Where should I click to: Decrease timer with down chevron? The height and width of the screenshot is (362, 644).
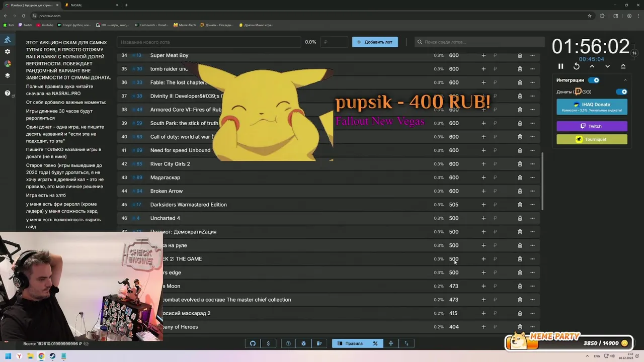click(607, 66)
